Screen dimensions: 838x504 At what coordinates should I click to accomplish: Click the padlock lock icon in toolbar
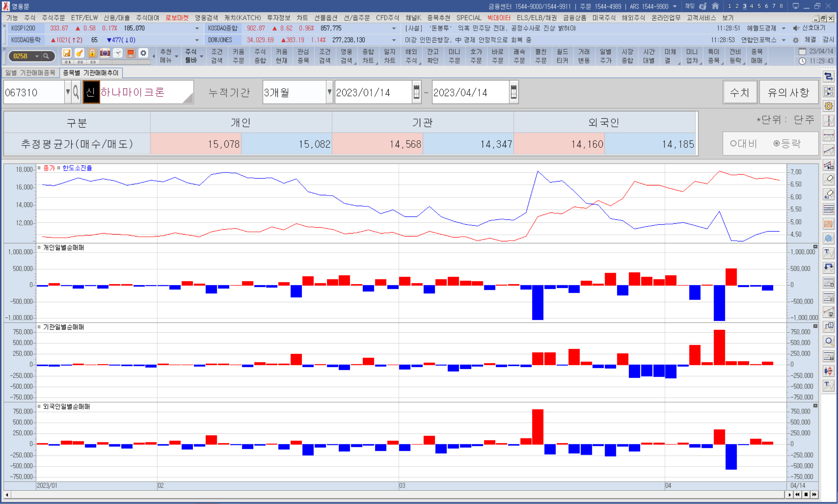(x=92, y=53)
